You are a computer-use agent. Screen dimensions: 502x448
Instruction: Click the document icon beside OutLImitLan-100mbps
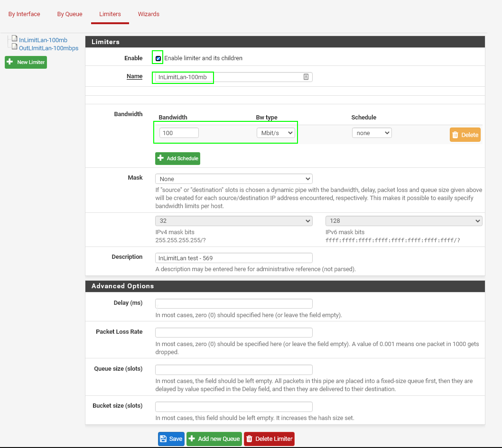[x=14, y=46]
